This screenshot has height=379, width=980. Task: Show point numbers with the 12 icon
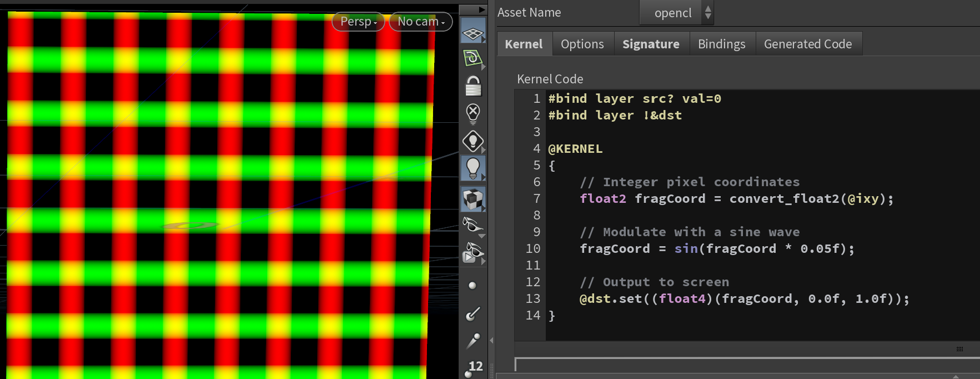[x=474, y=367]
